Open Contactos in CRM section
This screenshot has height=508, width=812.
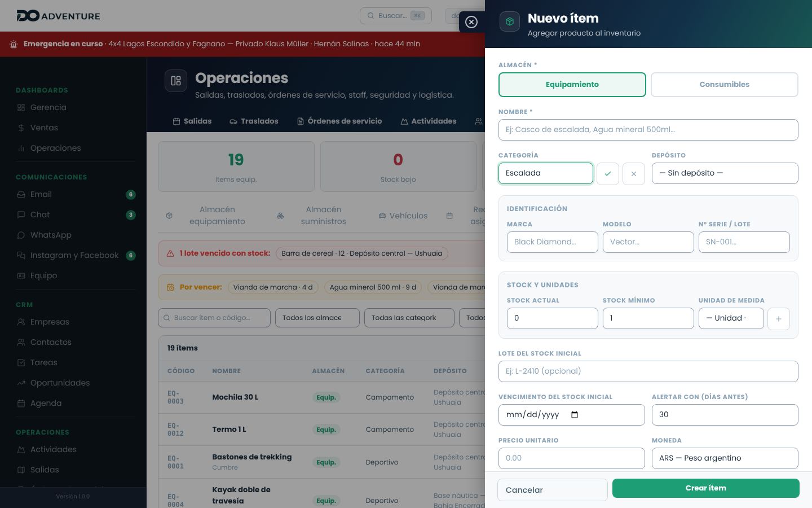(x=51, y=343)
